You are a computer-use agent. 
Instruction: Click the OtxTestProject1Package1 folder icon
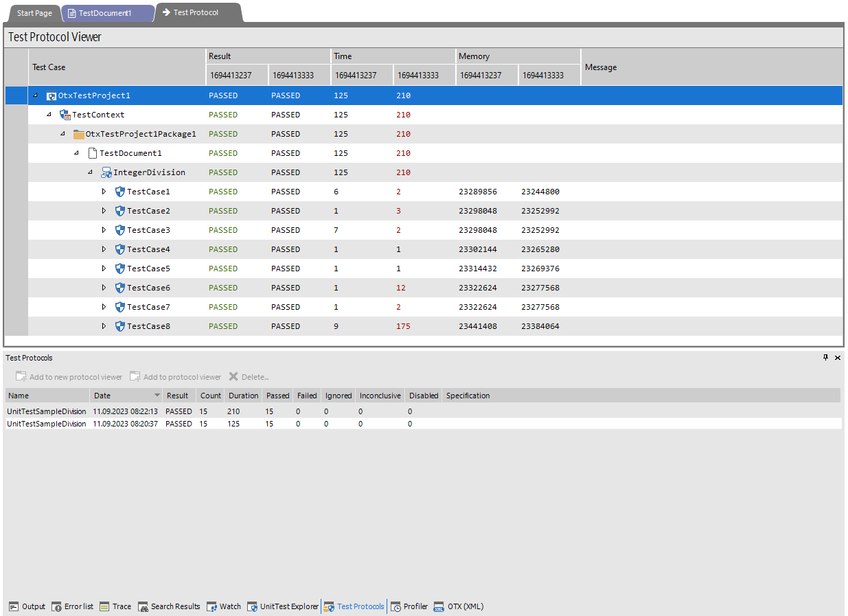coord(79,135)
